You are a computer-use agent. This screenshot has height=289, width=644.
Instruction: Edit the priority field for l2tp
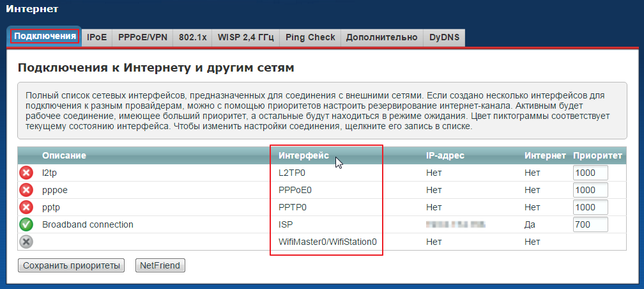pos(590,173)
